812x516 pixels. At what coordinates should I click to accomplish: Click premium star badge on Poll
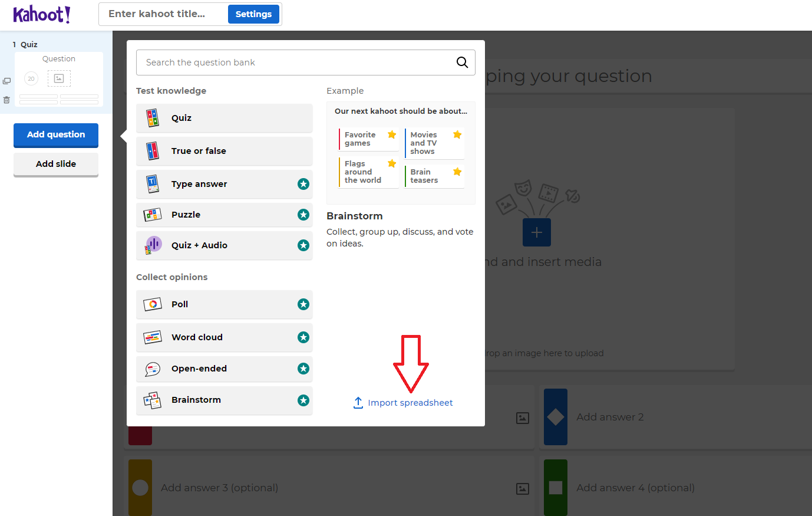303,304
